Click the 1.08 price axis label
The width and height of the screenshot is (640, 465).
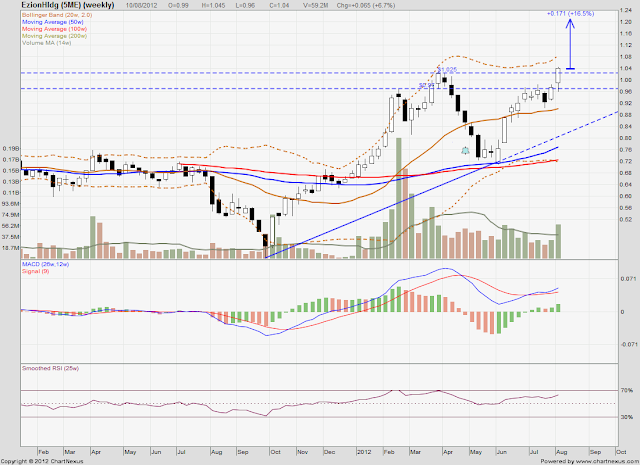coord(626,57)
